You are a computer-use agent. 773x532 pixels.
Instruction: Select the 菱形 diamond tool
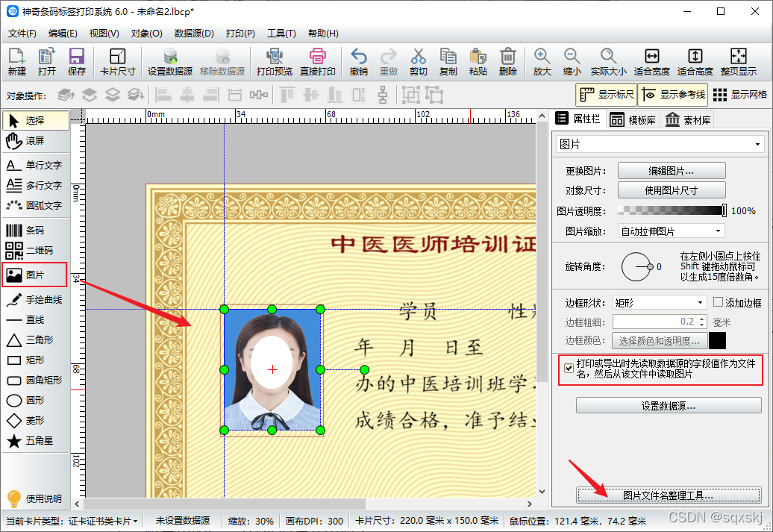coord(36,421)
